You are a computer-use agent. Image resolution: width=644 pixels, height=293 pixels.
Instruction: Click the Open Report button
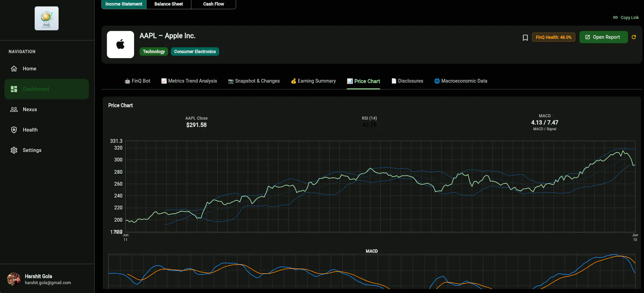click(x=603, y=37)
